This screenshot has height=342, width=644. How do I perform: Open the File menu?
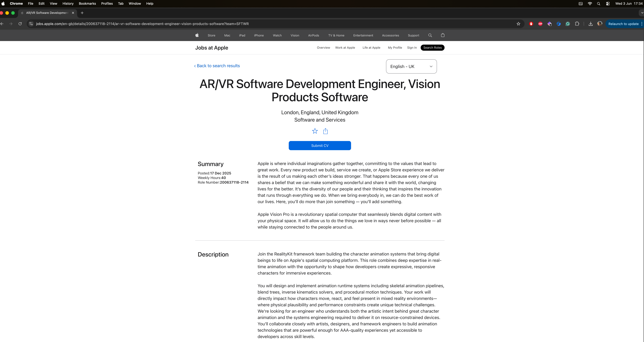31,4
